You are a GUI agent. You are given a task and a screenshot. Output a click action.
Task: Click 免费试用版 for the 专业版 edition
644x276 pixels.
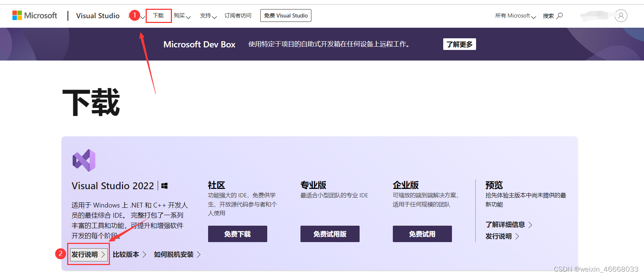pyautogui.click(x=330, y=234)
